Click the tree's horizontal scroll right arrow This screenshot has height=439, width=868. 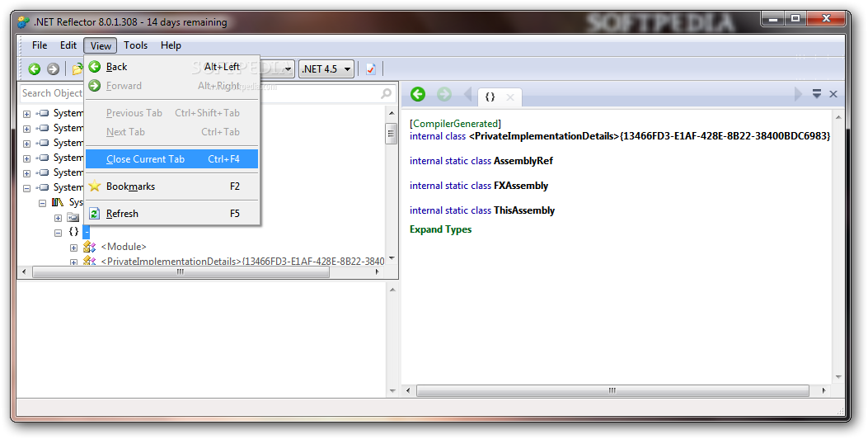tap(378, 272)
